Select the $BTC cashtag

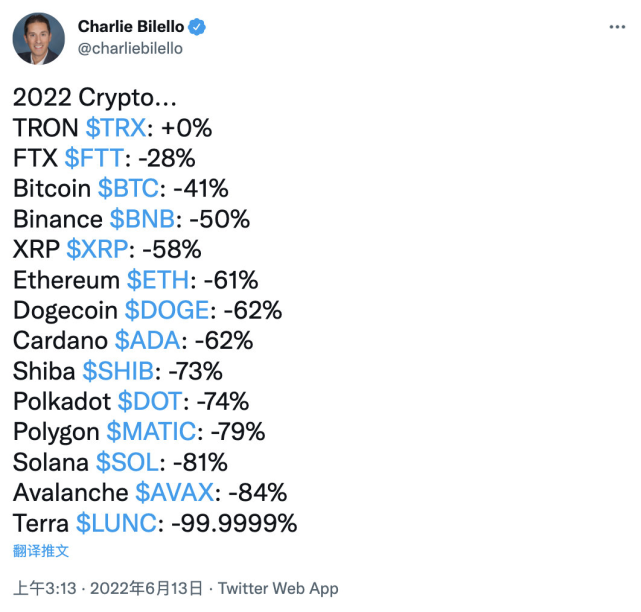tap(131, 188)
